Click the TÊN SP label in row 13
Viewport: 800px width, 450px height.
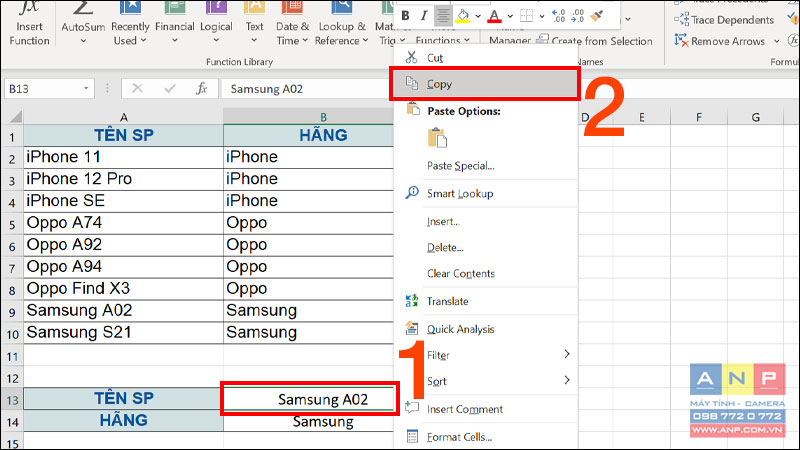(123, 398)
